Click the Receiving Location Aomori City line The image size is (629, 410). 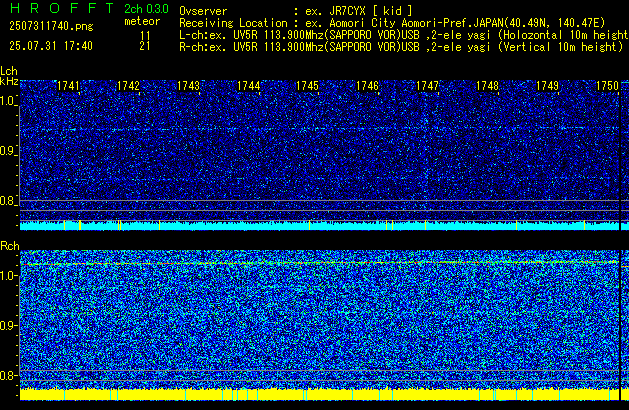[392, 23]
